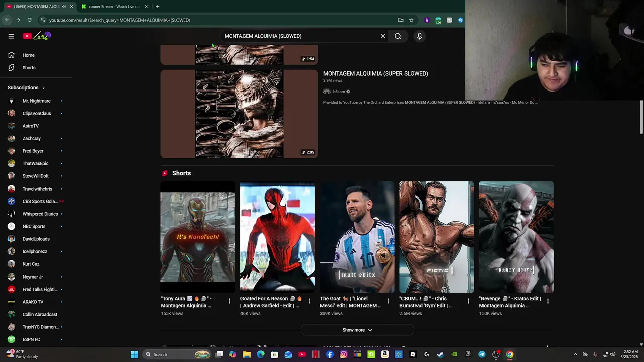Expand the Subscriptions section
Screen dimensions: 644x362
[26, 88]
